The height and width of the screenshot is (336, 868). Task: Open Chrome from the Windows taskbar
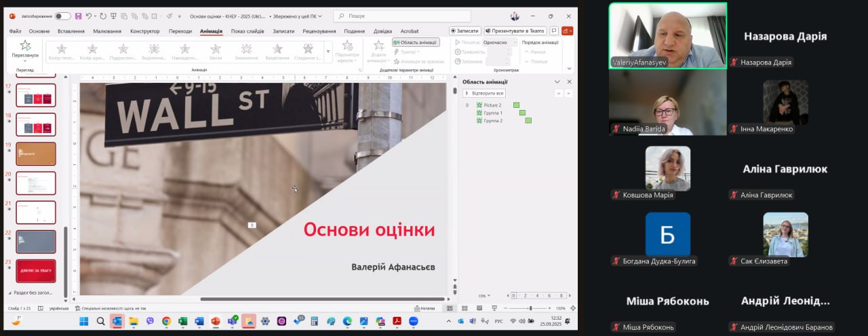166,321
